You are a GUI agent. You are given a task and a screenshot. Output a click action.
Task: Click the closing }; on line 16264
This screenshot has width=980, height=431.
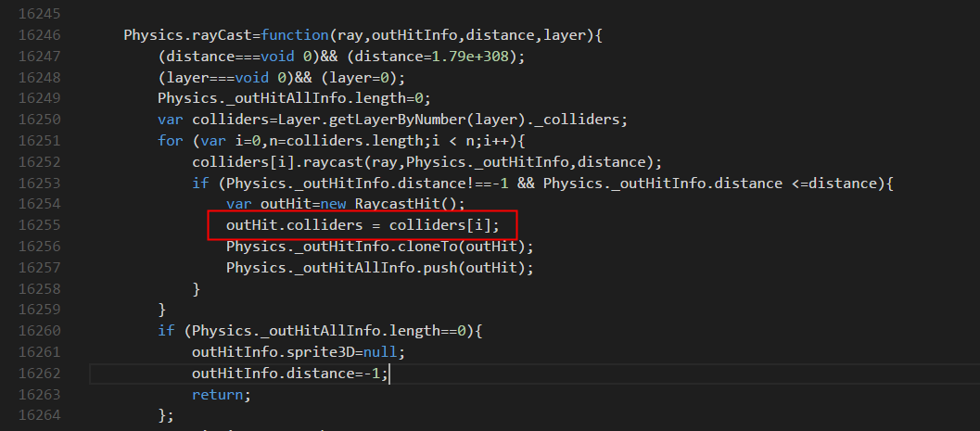[166, 415]
